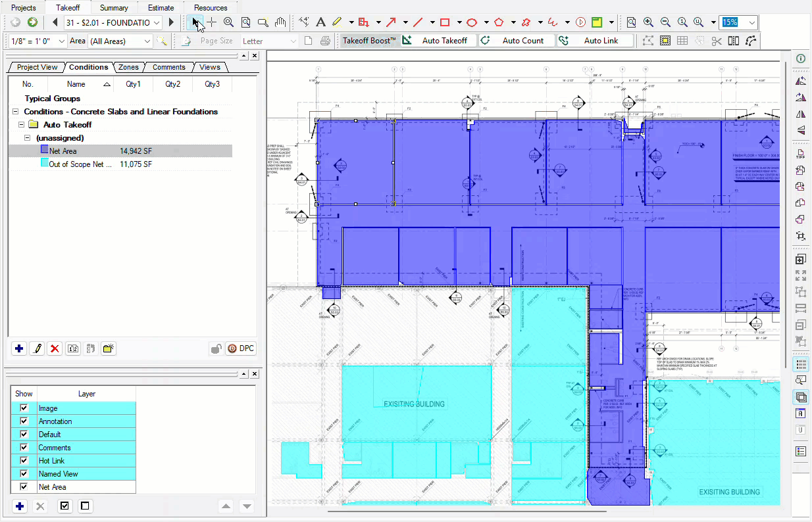
Task: Collapse the (unassigned) group
Action: (28, 138)
